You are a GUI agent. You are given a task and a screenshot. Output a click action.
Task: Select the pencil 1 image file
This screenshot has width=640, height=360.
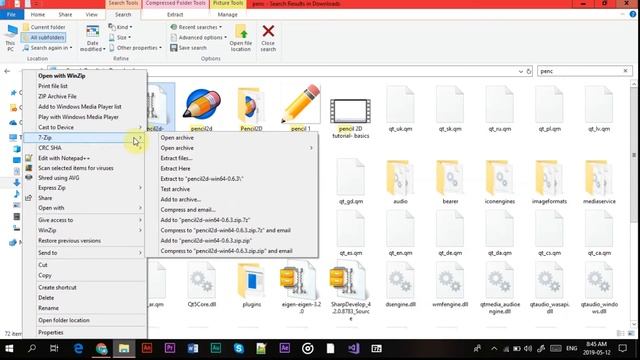tap(301, 104)
